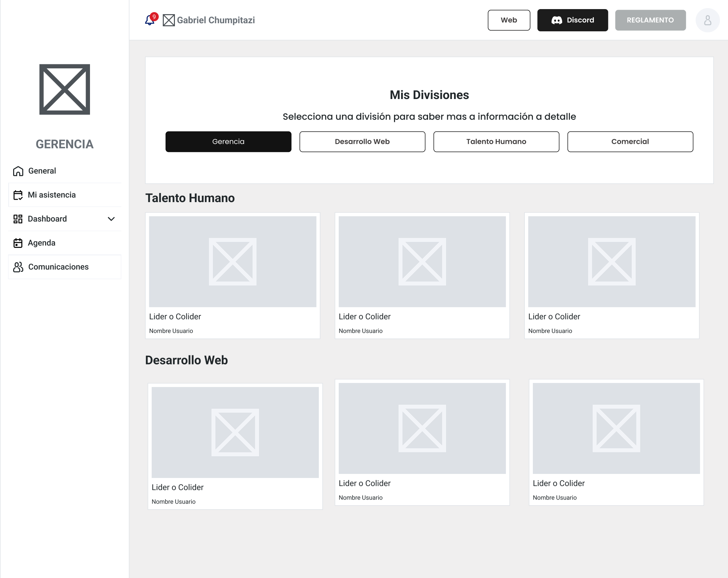
Task: Open Discord via header button
Action: pos(572,20)
